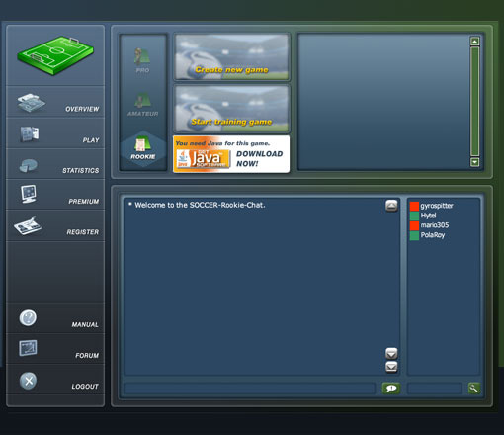This screenshot has width=504, height=435.
Task: Click Start training game button
Action: 232,109
